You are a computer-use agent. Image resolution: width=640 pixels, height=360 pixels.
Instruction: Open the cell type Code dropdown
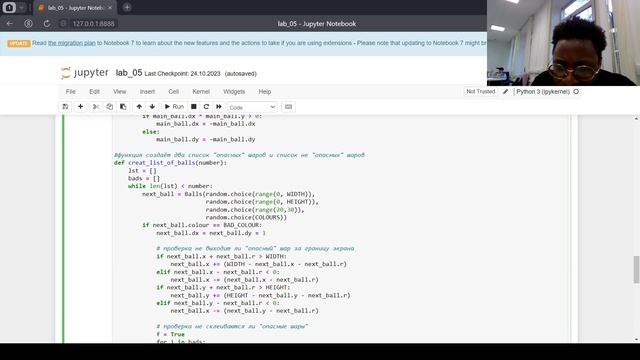(x=252, y=107)
